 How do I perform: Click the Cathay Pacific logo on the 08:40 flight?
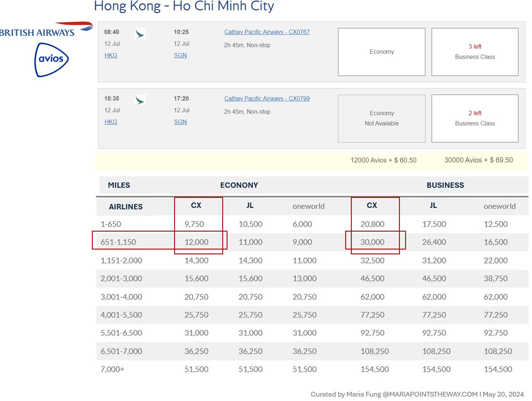click(140, 33)
